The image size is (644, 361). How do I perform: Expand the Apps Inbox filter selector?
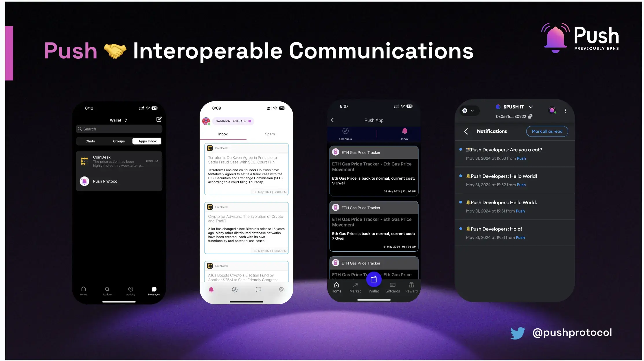pos(147,141)
